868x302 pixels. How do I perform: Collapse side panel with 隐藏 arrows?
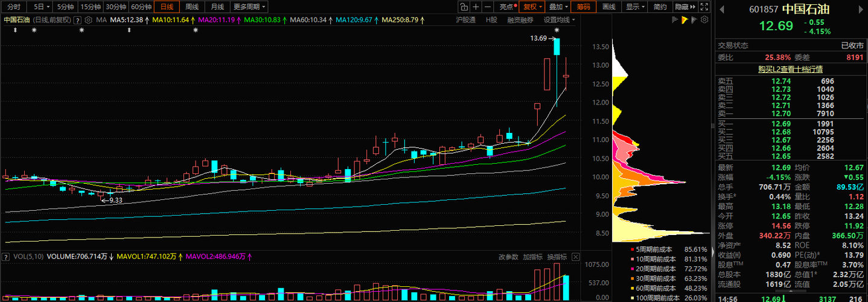[x=685, y=7]
